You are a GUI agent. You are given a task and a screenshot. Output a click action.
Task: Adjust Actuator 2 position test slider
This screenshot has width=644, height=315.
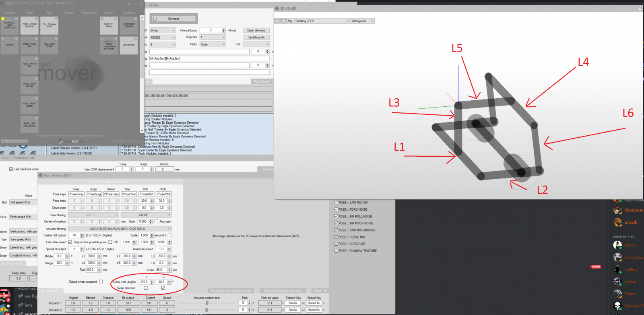(x=206, y=310)
